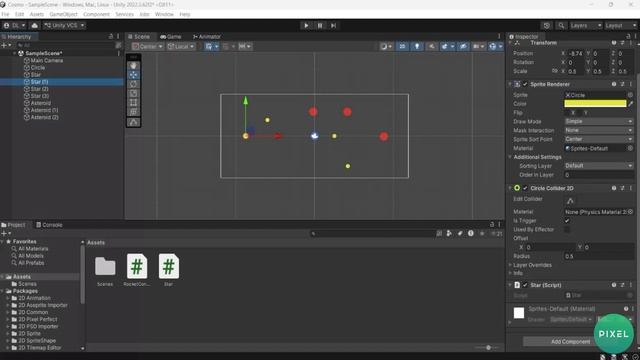Open the account dropdown in top toolbar
The image size is (640, 360).
[14, 25]
